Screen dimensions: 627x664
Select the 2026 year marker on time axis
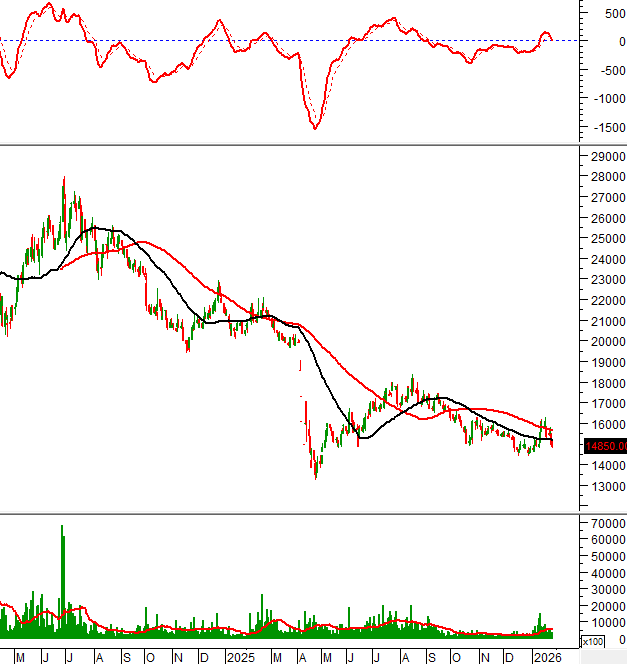tap(545, 657)
